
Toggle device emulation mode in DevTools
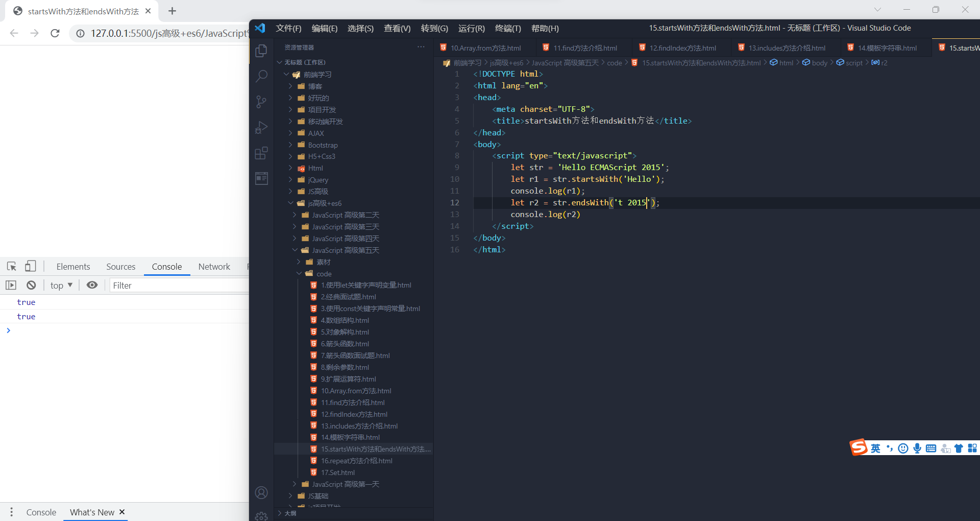click(x=30, y=266)
